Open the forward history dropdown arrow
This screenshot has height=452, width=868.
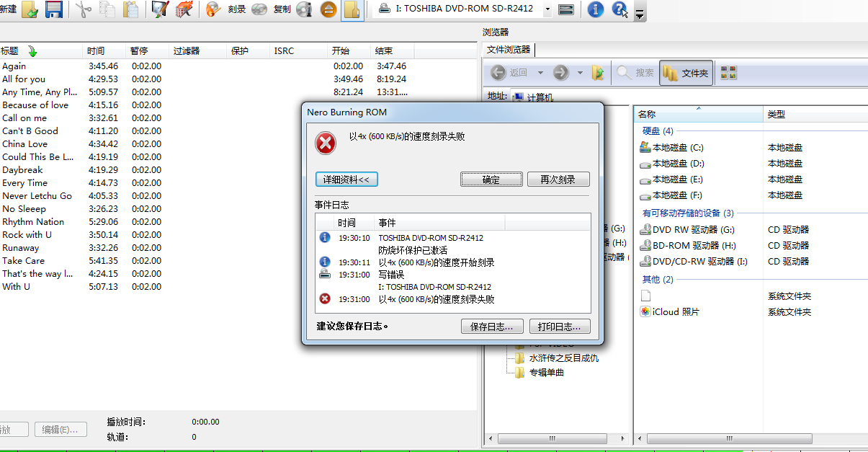pos(581,73)
